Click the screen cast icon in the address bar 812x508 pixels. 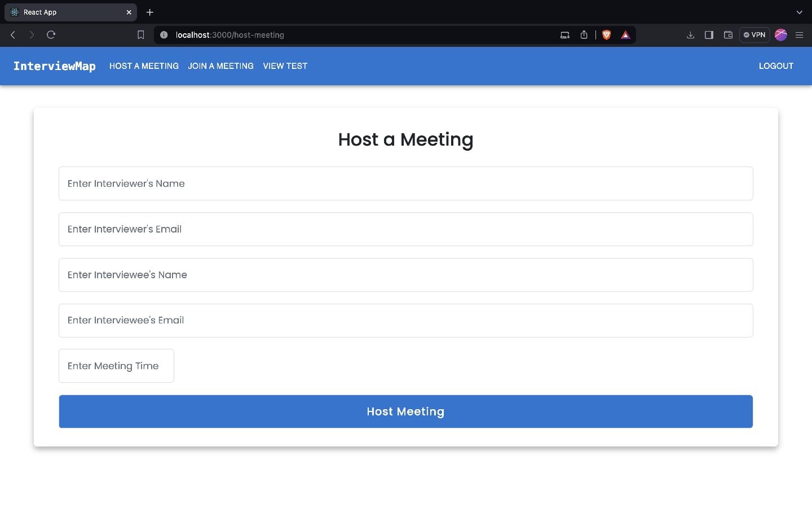564,35
